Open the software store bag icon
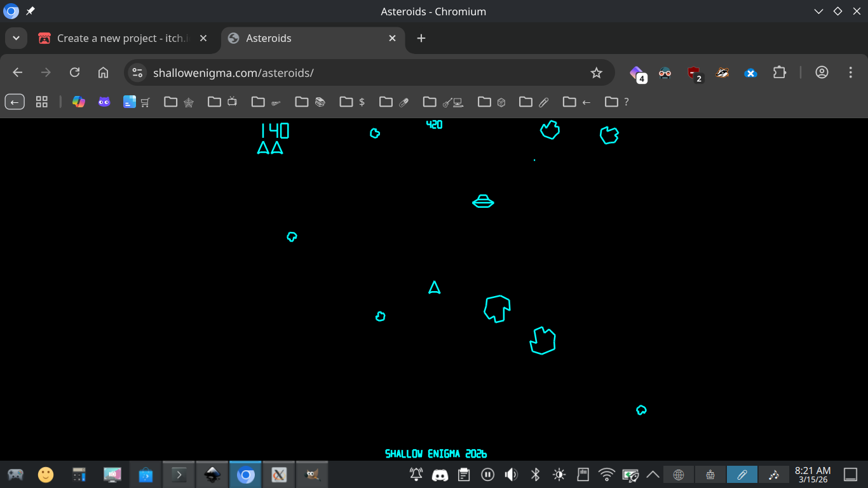 pos(146,475)
